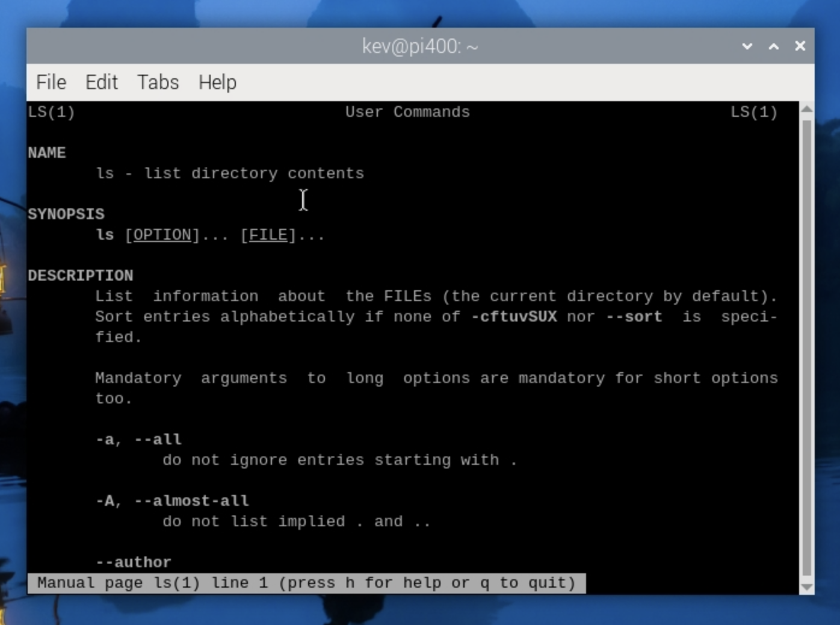Click the LS(1) header at top left
This screenshot has width=840, height=625.
pyautogui.click(x=51, y=111)
